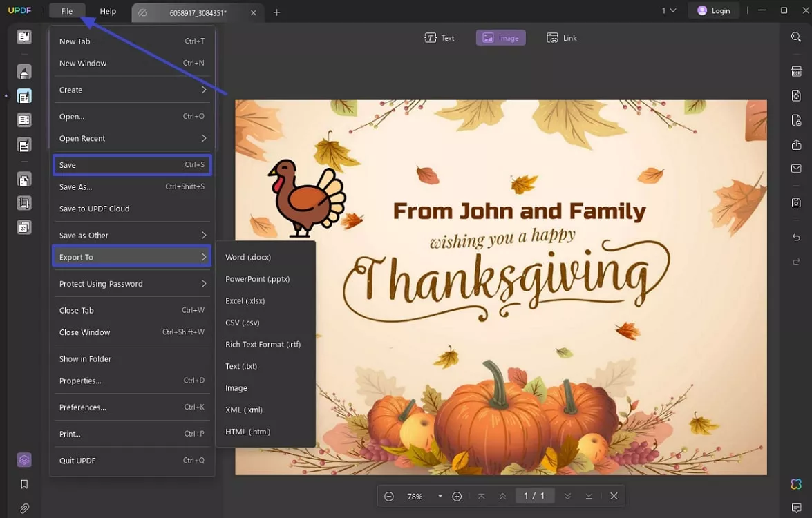Click the layers icon in left sidebar
Screen dimensions: 812x518
pyautogui.click(x=24, y=459)
